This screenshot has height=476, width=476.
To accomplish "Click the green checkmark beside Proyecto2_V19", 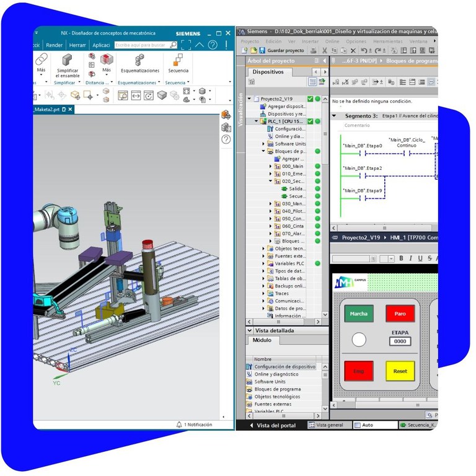I will pyautogui.click(x=310, y=99).
